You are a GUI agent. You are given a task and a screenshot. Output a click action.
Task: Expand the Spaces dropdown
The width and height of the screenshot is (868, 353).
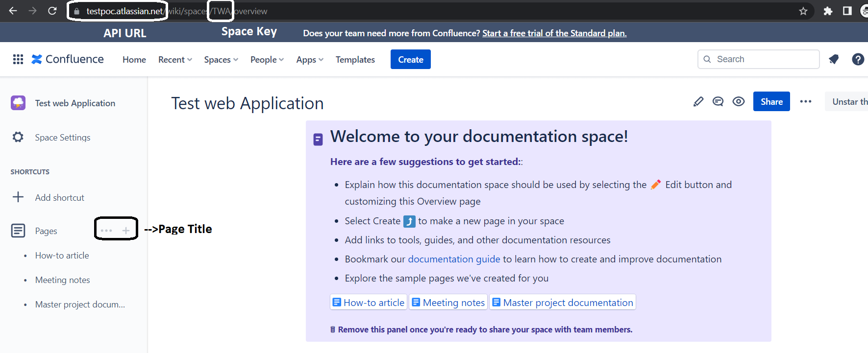click(221, 59)
